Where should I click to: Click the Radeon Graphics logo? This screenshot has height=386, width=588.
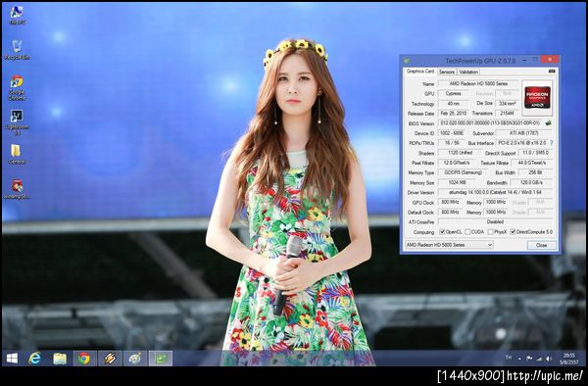pyautogui.click(x=537, y=98)
